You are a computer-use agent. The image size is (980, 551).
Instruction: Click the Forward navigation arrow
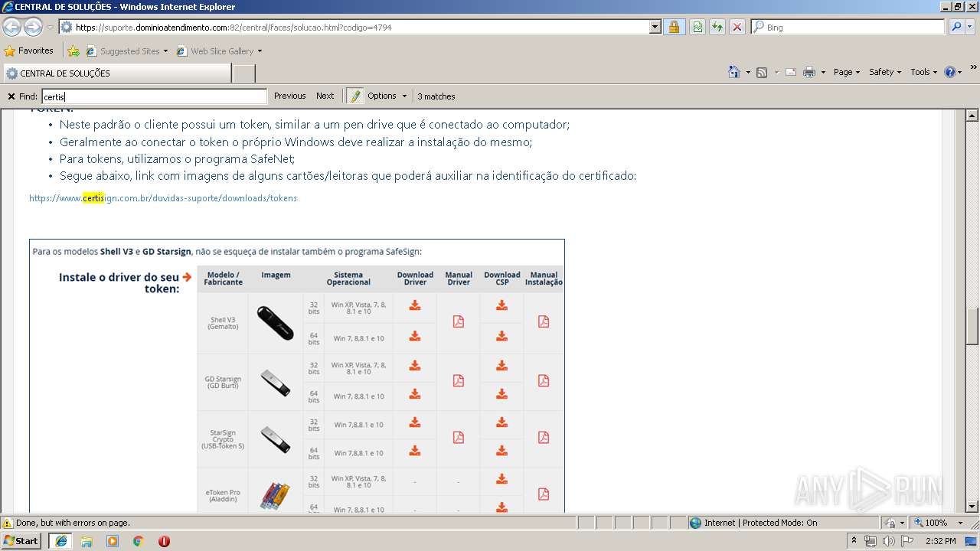[33, 28]
